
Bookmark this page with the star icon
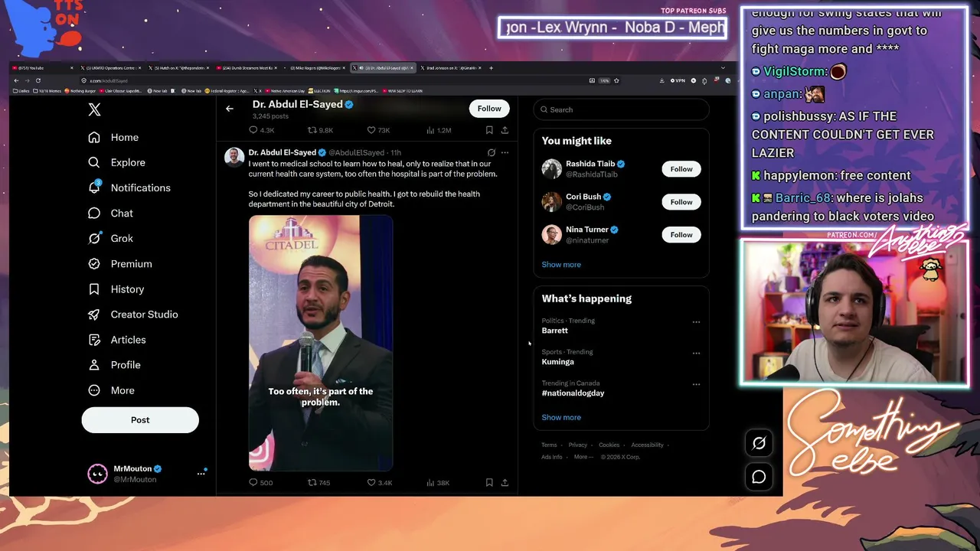[x=616, y=80]
